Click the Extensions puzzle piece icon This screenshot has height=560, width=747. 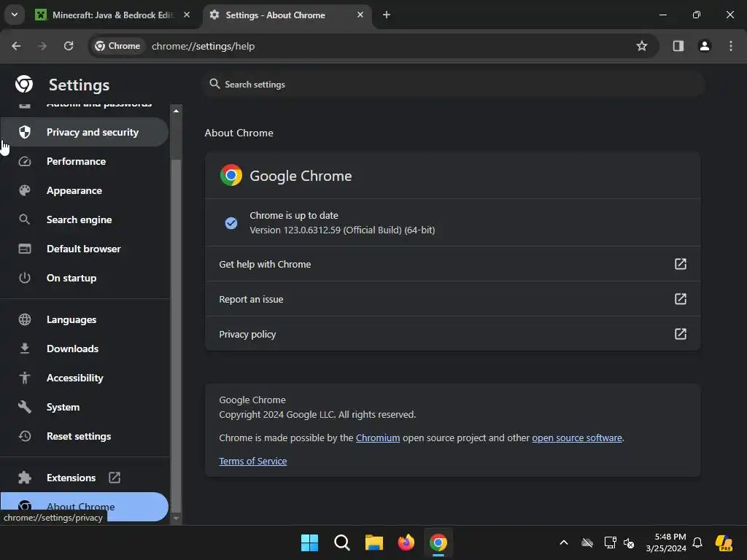point(25,478)
